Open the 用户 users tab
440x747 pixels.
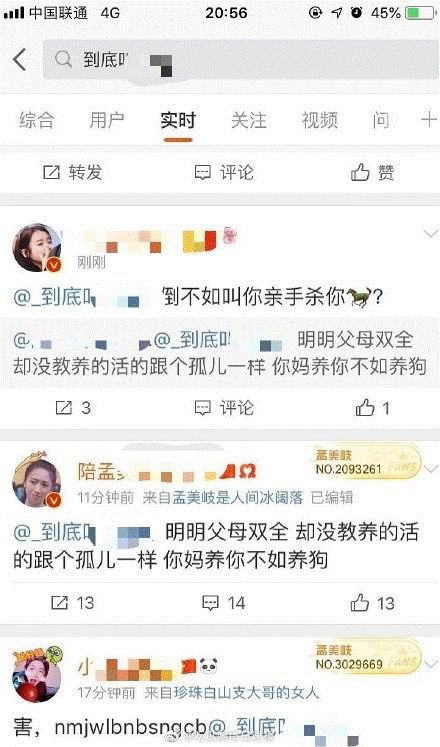[x=107, y=120]
